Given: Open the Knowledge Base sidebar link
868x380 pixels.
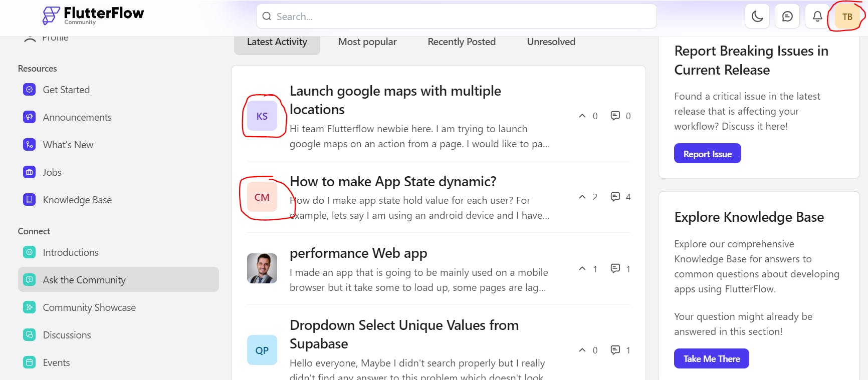Looking at the screenshot, I should pos(77,200).
